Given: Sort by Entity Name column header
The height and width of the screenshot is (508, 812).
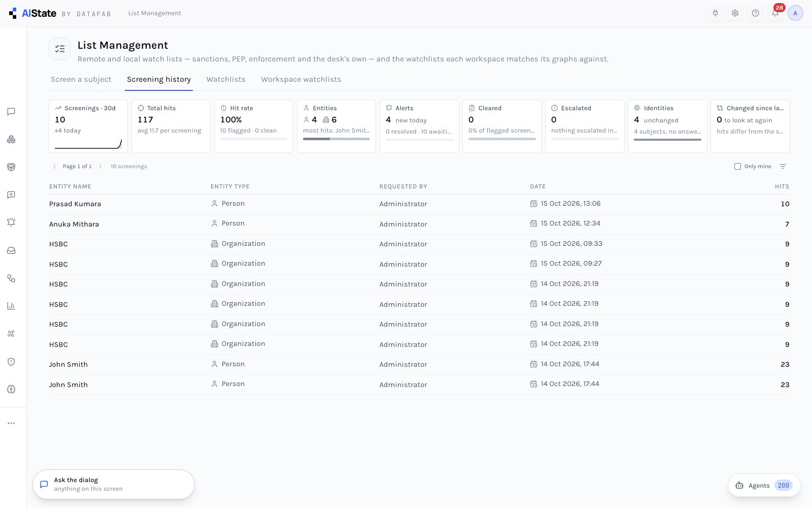Looking at the screenshot, I should (x=70, y=186).
